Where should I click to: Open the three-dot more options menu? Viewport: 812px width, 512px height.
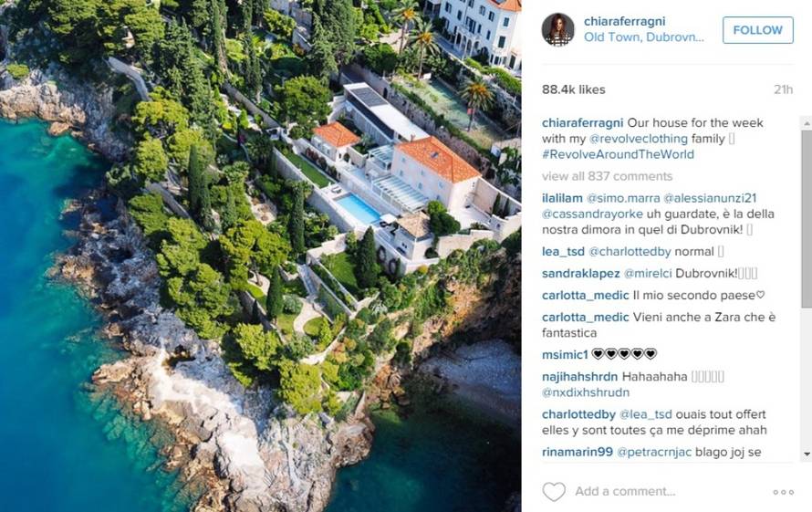click(x=783, y=492)
